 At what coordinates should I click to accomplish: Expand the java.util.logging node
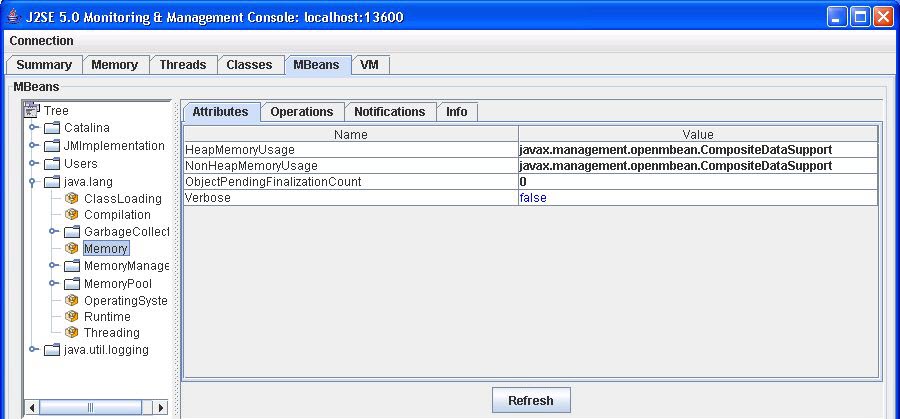34,349
